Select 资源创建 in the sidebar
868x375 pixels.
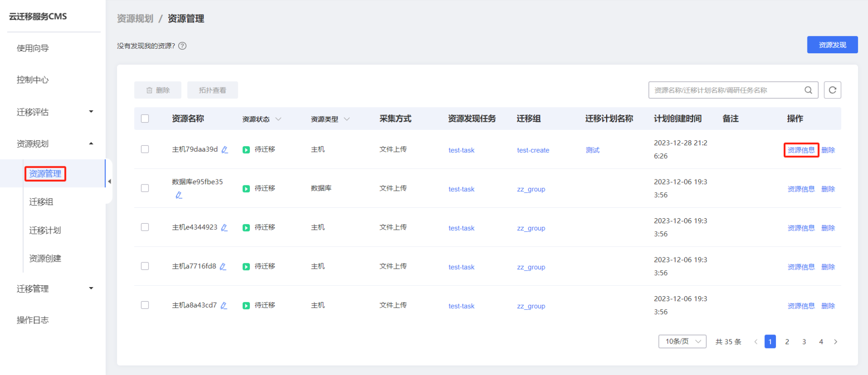45,258
